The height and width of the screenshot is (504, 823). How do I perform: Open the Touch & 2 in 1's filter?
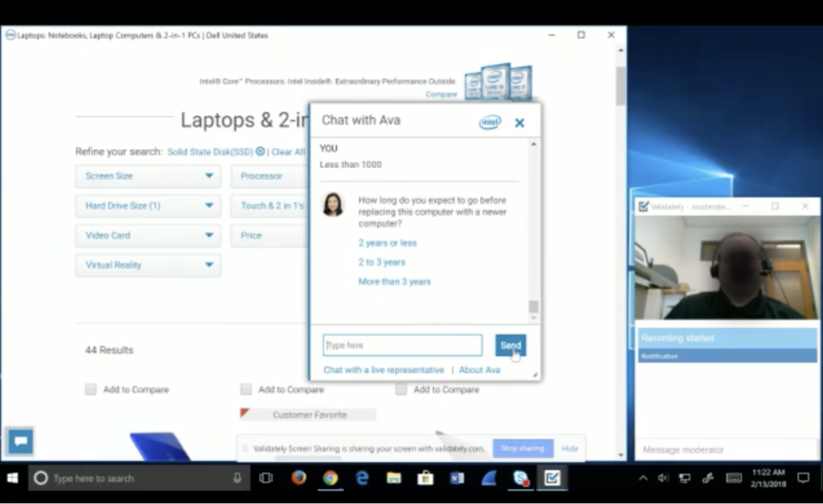coord(270,206)
